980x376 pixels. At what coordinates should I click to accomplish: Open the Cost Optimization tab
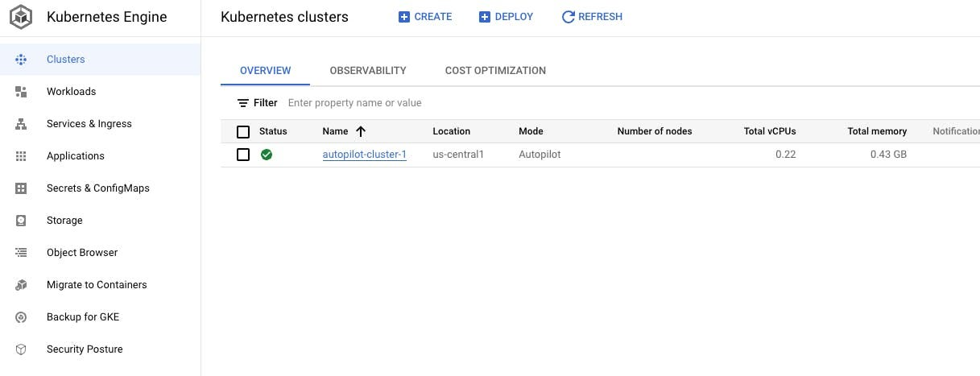point(495,71)
